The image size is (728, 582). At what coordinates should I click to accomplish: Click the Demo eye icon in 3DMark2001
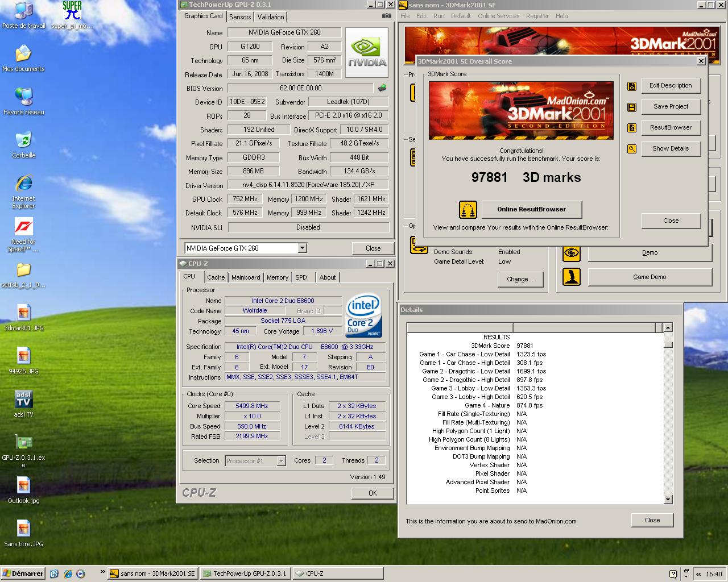point(572,252)
